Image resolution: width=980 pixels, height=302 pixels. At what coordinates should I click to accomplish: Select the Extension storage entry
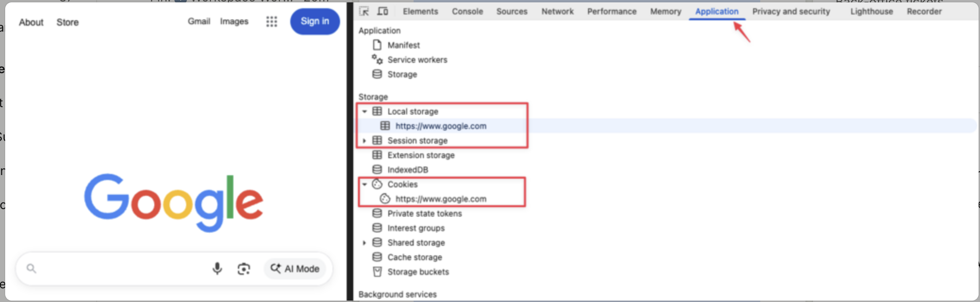[421, 155]
